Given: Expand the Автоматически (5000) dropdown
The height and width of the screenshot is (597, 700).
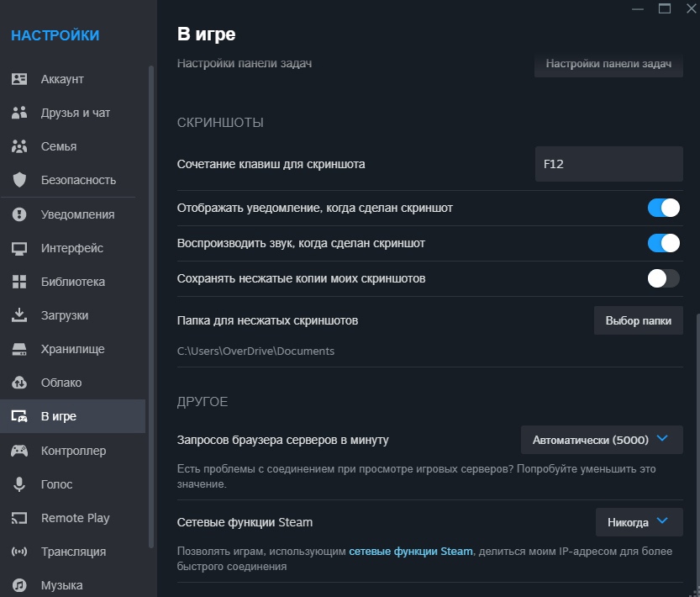Looking at the screenshot, I should (x=602, y=440).
